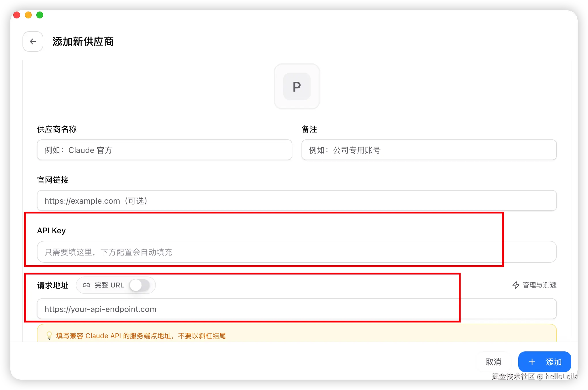Viewport: 588px width, 390px height.
Task: Click the P provider avatar icon
Action: [297, 86]
